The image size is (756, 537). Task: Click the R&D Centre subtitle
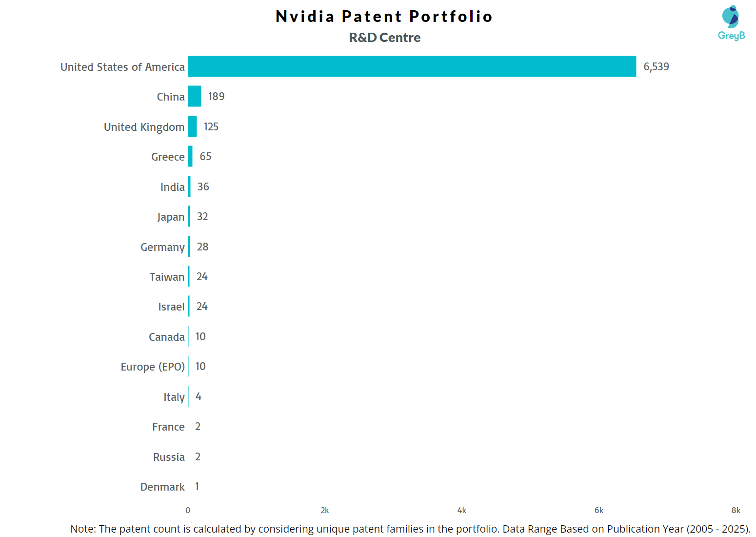(384, 38)
